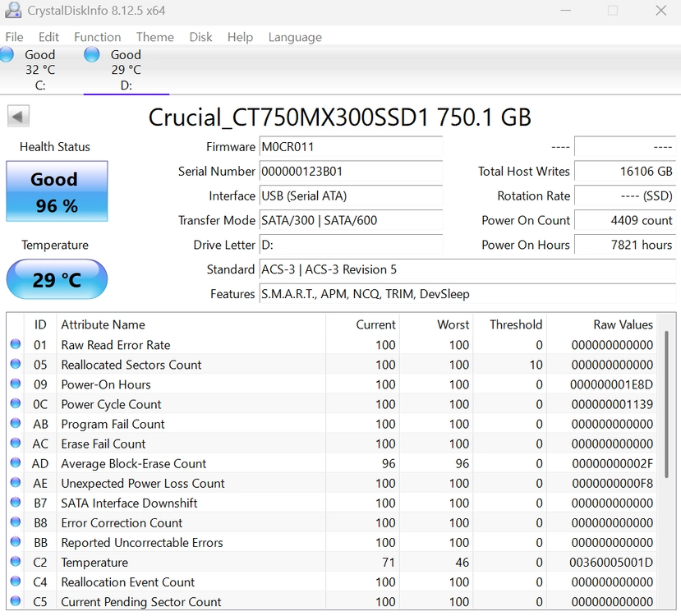Click status orb for Erase Fail Count
This screenshot has height=616, width=681.
[x=16, y=443]
